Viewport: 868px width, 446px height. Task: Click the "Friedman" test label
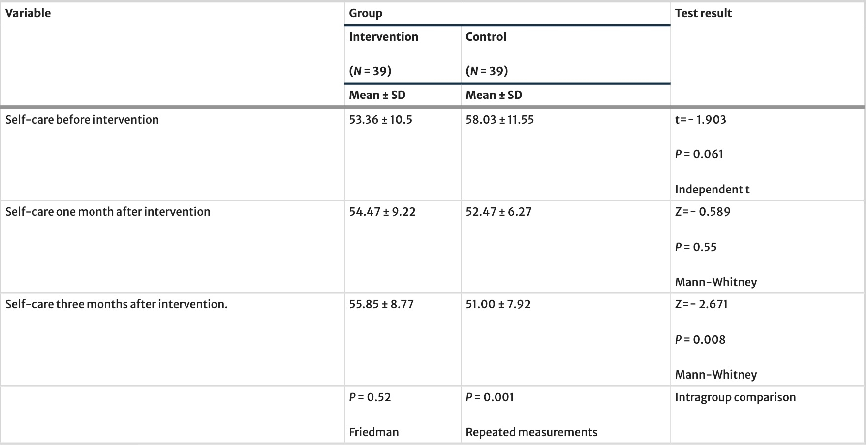point(373,432)
